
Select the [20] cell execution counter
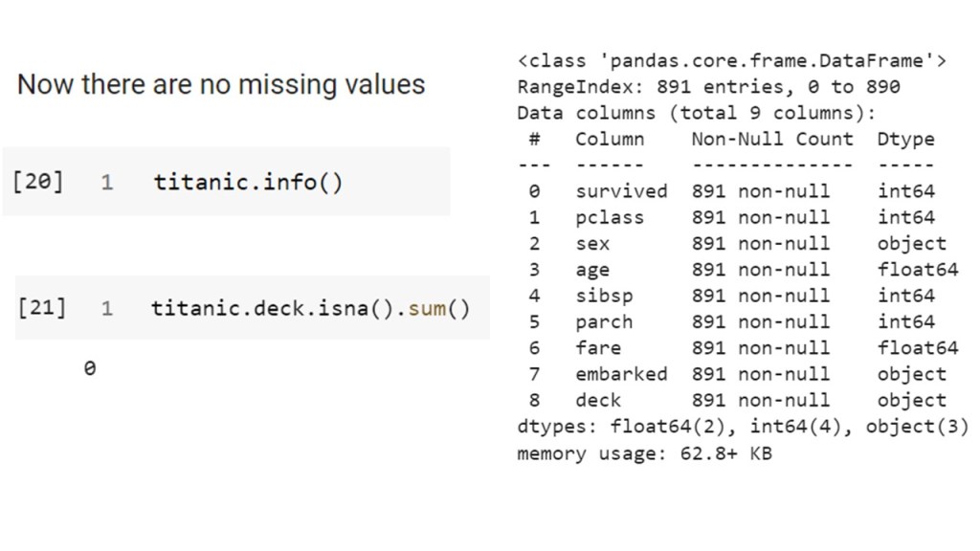tap(38, 181)
